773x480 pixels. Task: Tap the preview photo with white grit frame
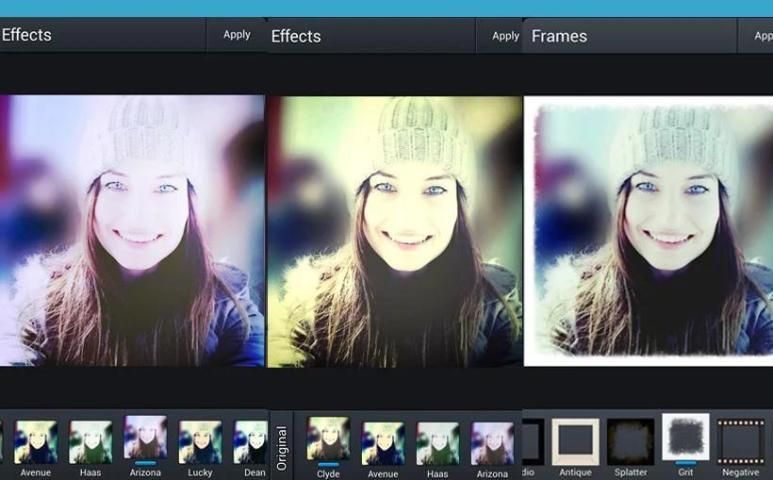(648, 230)
